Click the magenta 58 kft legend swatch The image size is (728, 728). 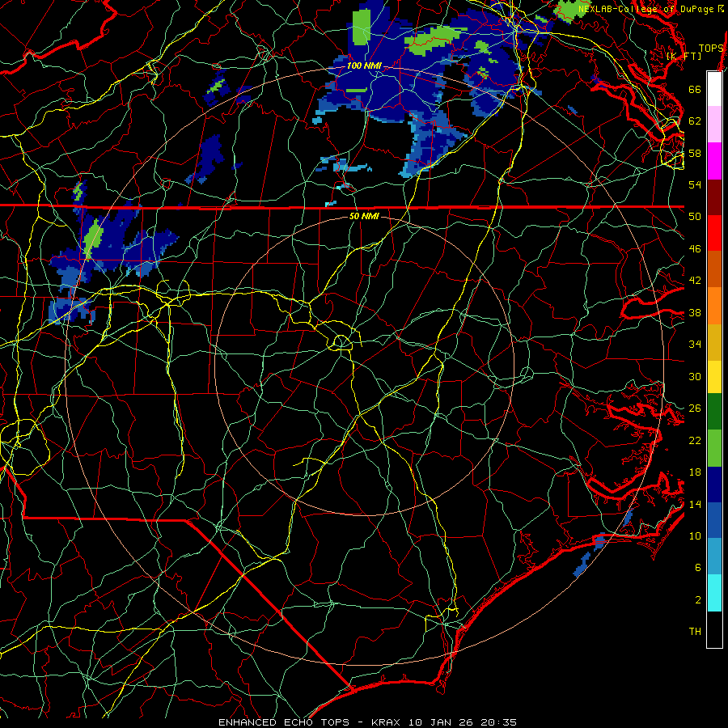714,161
